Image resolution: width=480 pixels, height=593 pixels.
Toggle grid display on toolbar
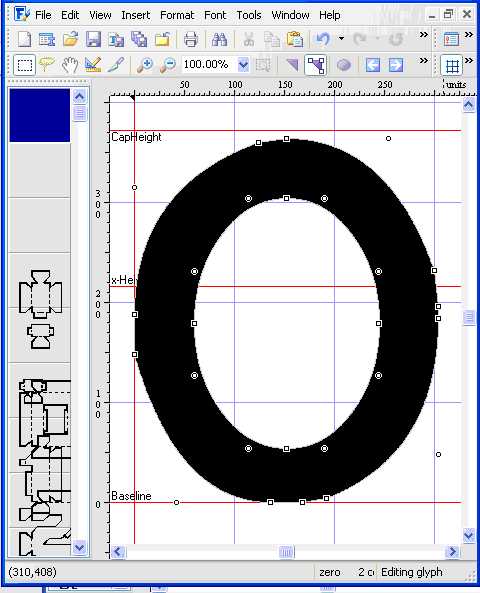(x=452, y=66)
